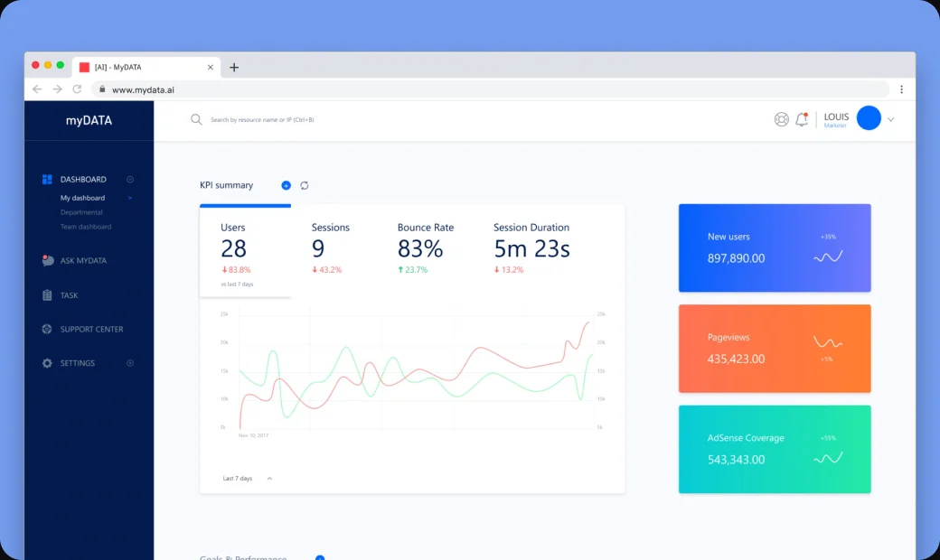
Task: Select the [AI] - MyDATA tab
Action: (146, 67)
